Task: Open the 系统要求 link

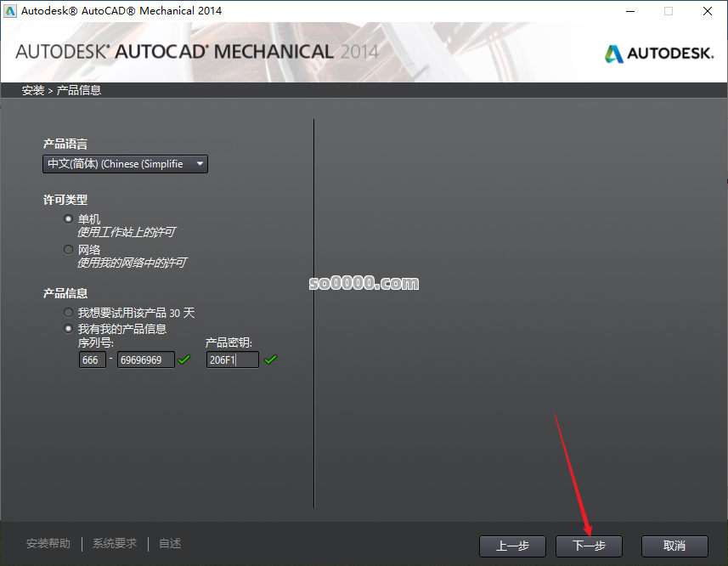Action: pos(114,543)
